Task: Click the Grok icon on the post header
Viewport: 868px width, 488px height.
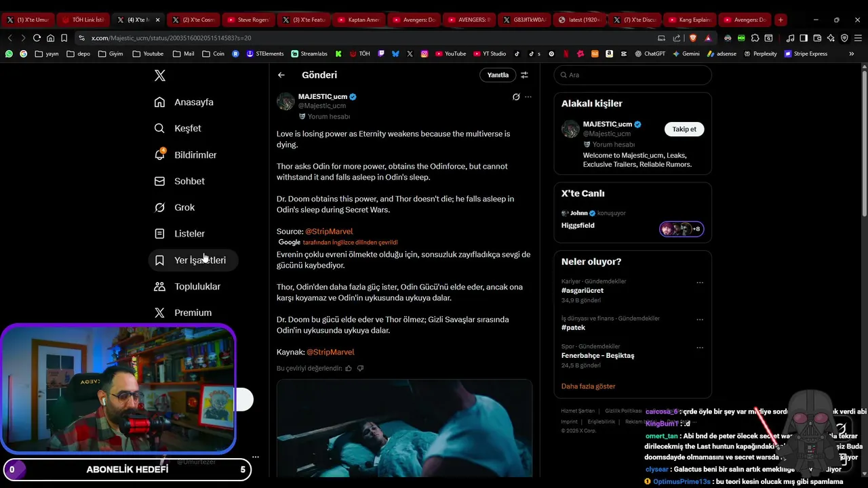Action: coord(516,97)
